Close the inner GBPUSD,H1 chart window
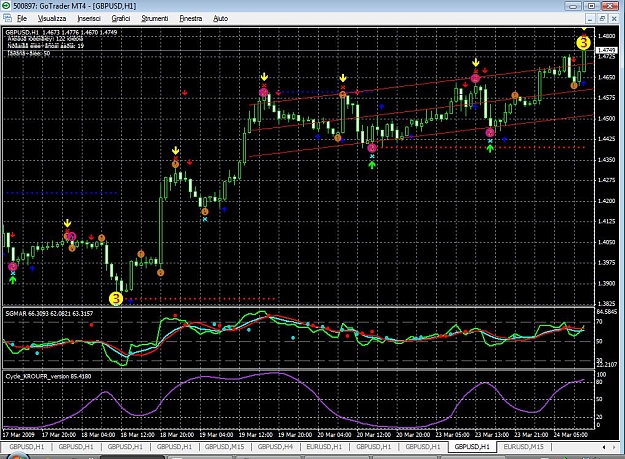Viewport: 625px width, 459px height. coord(614,18)
